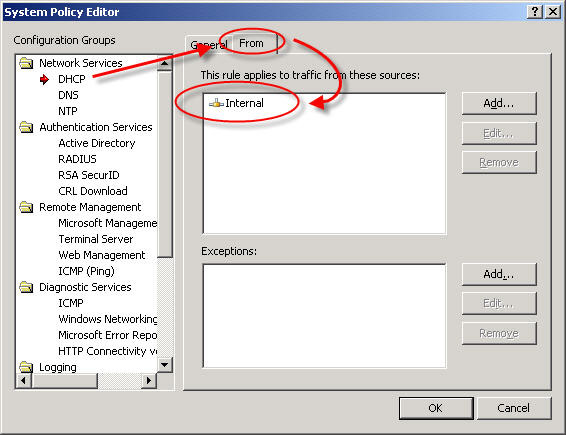Select the NTP item
Screen dimensions: 566x435
(68, 111)
